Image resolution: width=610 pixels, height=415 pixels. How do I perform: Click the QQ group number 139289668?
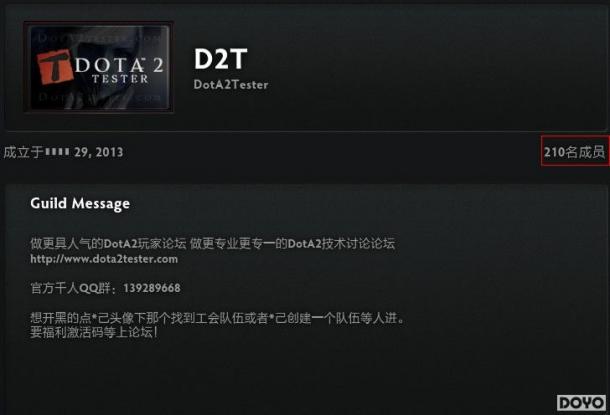point(152,288)
